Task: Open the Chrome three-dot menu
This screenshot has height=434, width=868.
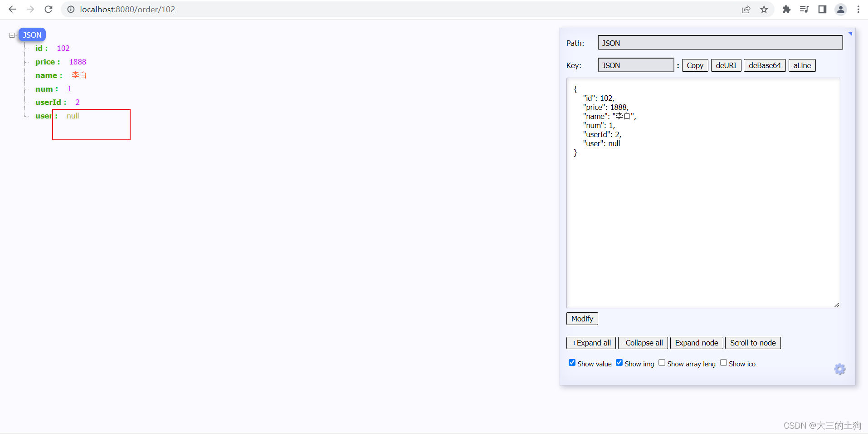Action: 858,9
